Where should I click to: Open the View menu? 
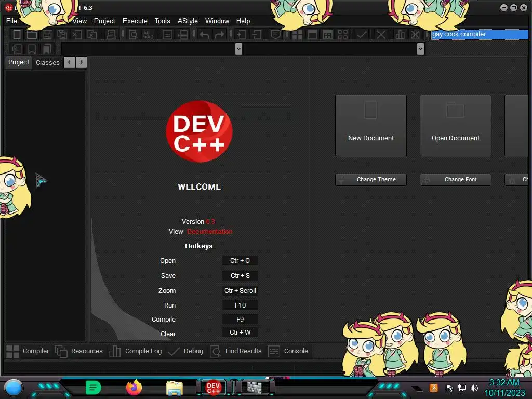tap(79, 21)
